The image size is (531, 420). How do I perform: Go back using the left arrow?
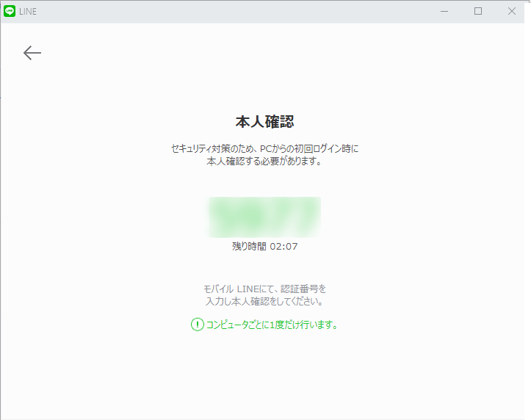pyautogui.click(x=32, y=53)
